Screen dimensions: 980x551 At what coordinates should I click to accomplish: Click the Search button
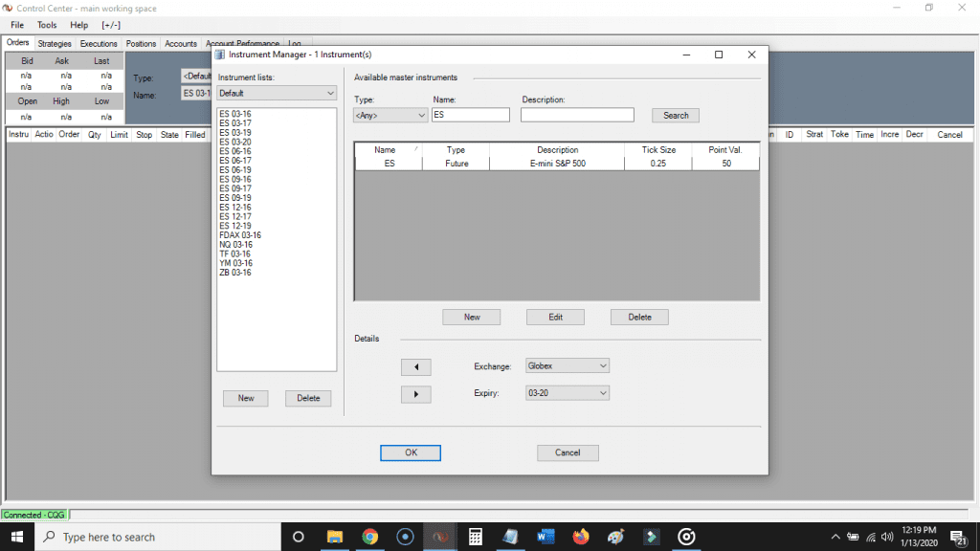click(x=676, y=116)
